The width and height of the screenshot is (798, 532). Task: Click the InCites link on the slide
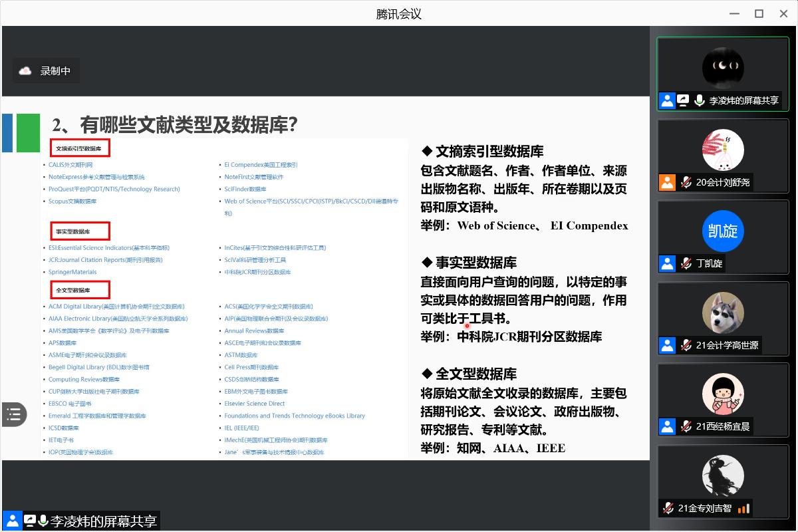(x=275, y=248)
